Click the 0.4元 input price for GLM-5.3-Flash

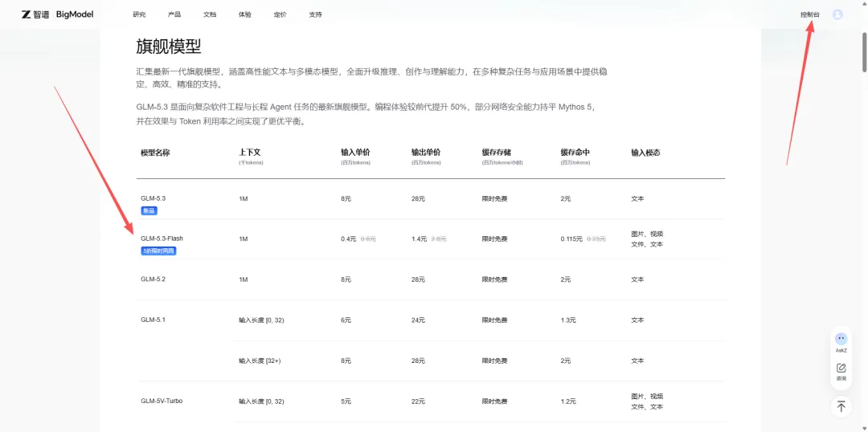pos(348,239)
